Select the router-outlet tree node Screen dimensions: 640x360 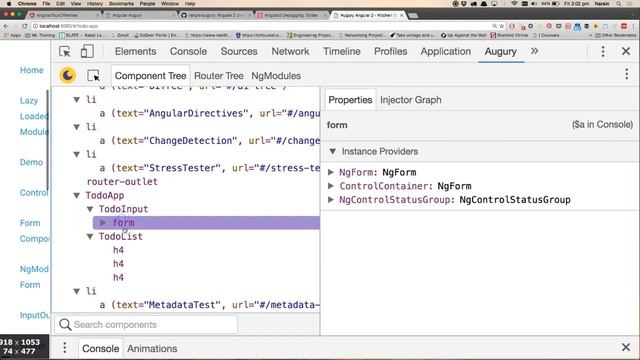pyautogui.click(x=122, y=182)
